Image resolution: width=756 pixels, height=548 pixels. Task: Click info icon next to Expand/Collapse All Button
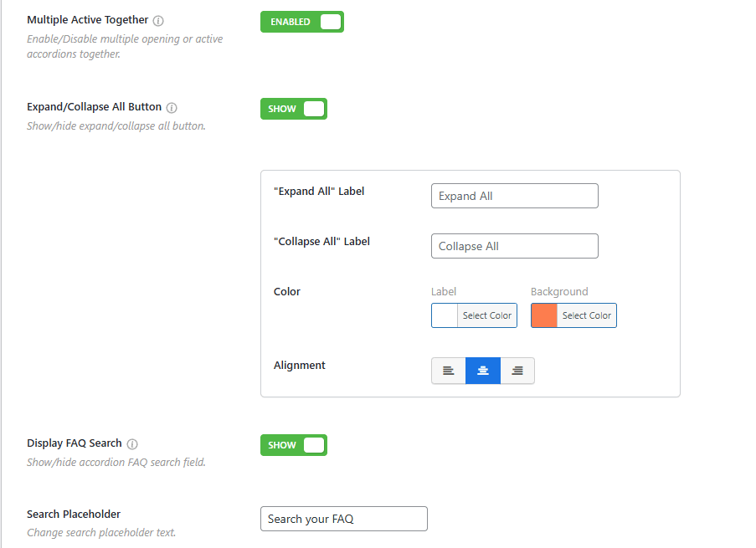coord(172,108)
